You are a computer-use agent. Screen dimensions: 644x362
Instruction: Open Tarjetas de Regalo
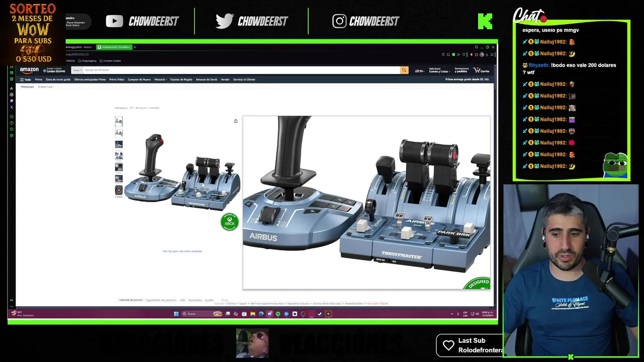[181, 79]
